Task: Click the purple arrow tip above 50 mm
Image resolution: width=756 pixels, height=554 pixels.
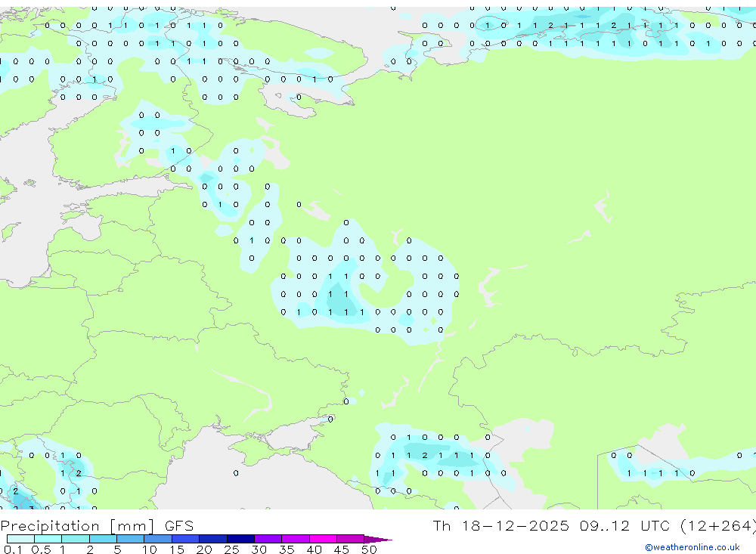Action: click(378, 540)
